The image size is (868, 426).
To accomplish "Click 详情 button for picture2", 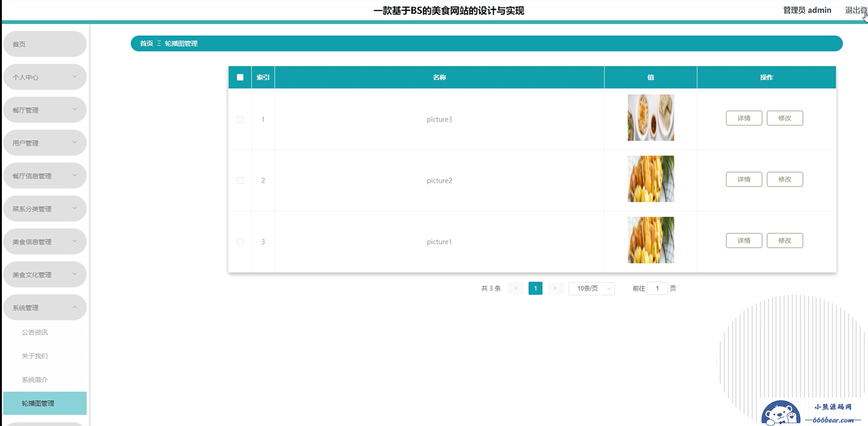I will coord(744,179).
